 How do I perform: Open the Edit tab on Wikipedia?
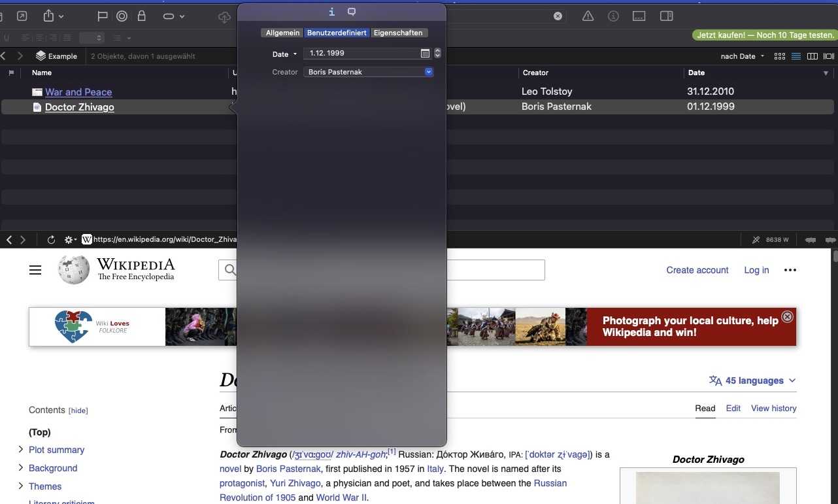(x=733, y=408)
